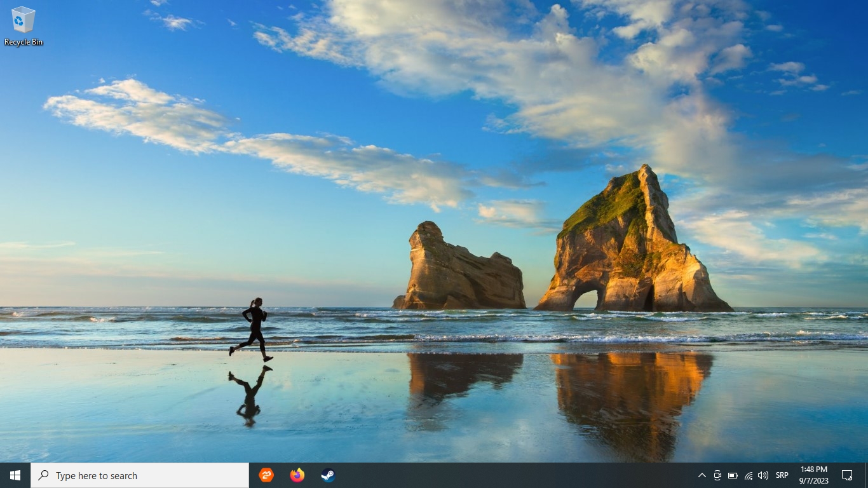The width and height of the screenshot is (868, 488).
Task: Click the Show desktop sliver at taskbar end
Action: (866, 475)
